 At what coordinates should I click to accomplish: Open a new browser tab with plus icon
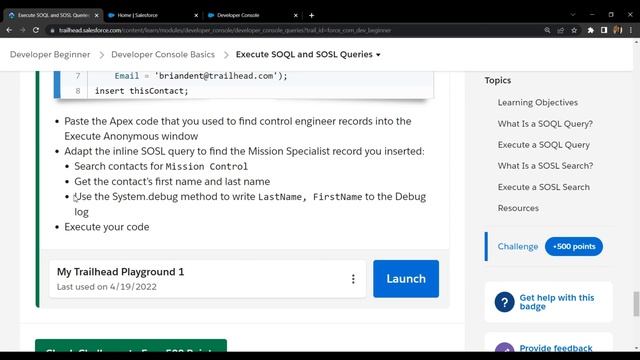(311, 16)
